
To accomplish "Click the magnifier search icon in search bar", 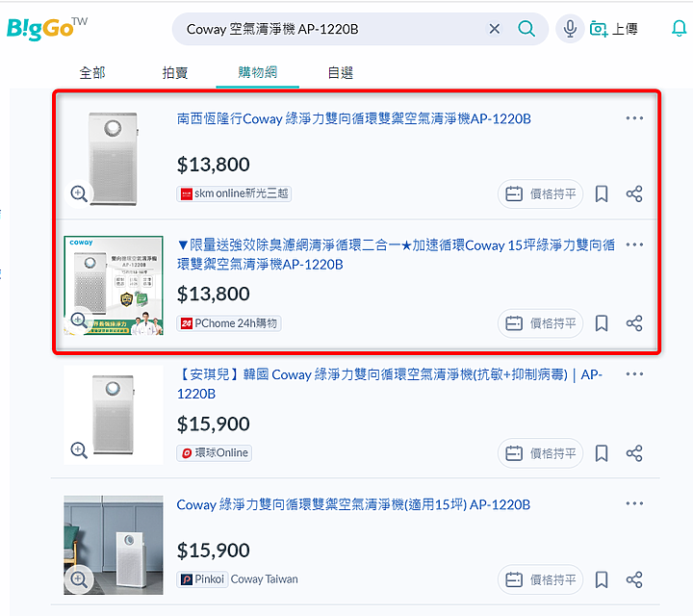I will 526,29.
